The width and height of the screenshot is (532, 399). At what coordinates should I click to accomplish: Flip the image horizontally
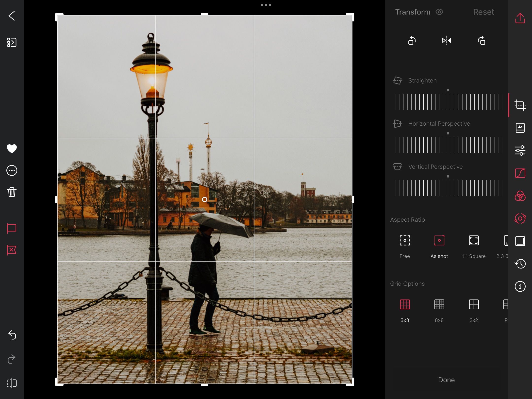[x=447, y=40]
